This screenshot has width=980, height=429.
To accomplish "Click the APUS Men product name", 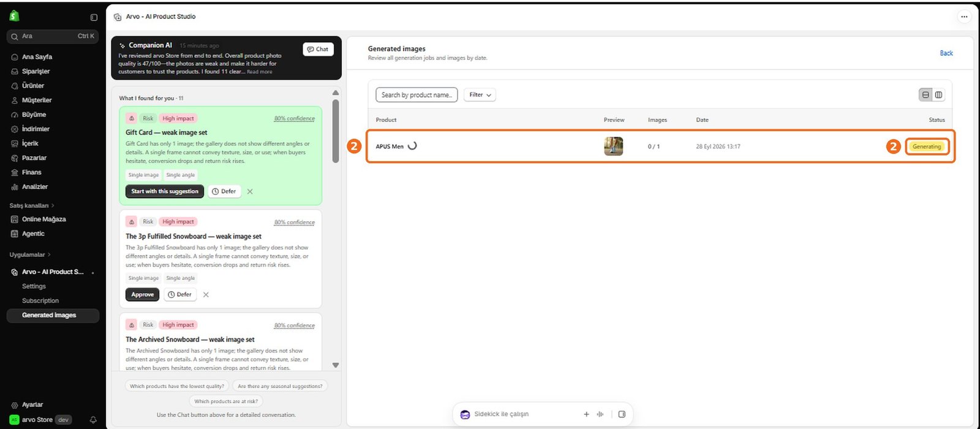I will tap(390, 146).
